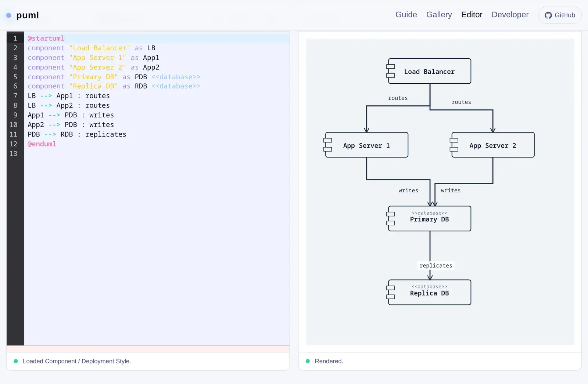Screen dimensions: 588x384
Task: Click code line "App1 --> PDB : writes"
Action: pyautogui.click(x=71, y=115)
